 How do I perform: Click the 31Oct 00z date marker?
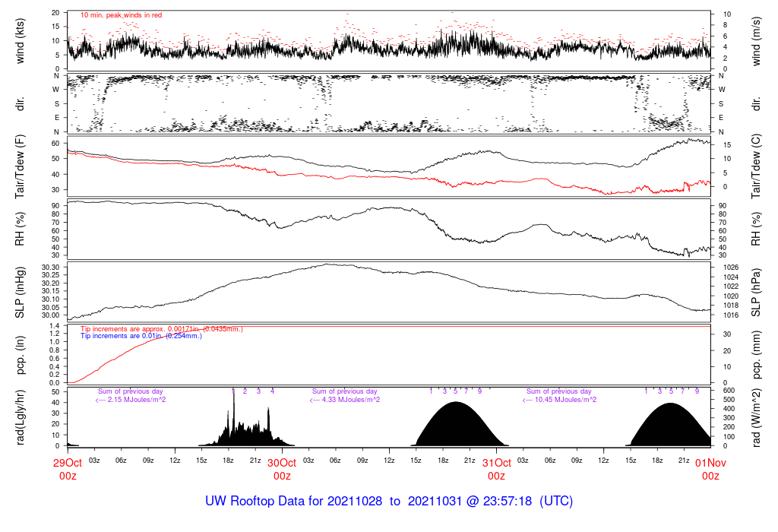click(496, 469)
